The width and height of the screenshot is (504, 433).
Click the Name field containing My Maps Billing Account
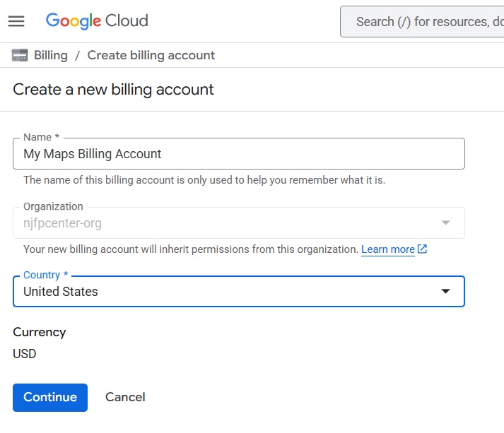tap(238, 154)
